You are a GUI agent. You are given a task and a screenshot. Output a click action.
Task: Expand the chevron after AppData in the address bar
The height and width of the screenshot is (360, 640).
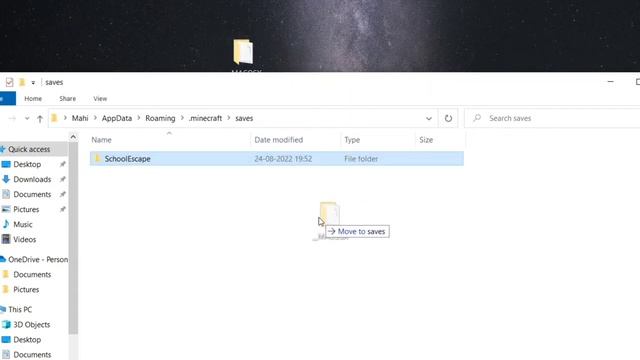139,118
